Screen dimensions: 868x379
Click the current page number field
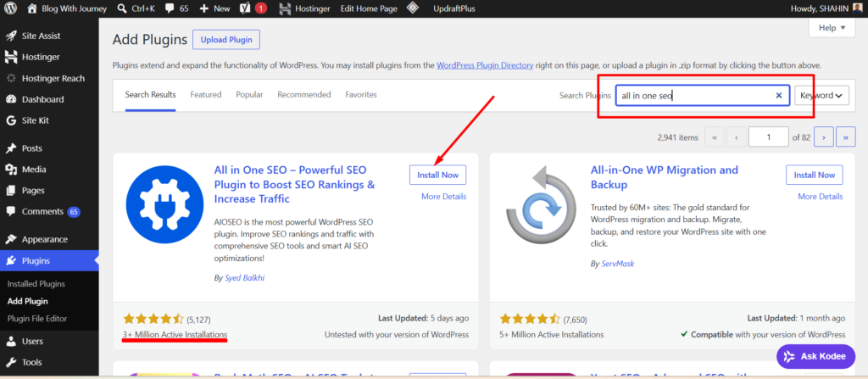click(x=768, y=137)
